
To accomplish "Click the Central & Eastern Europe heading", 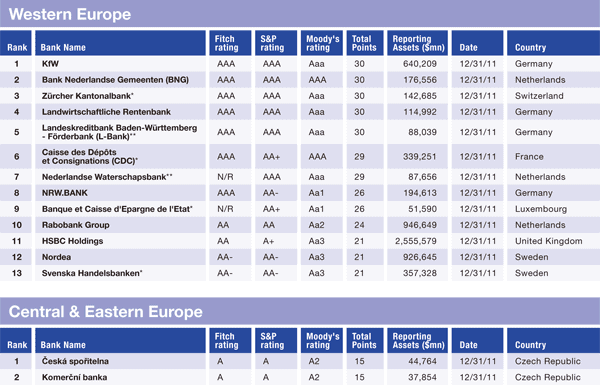I will coord(106,312).
